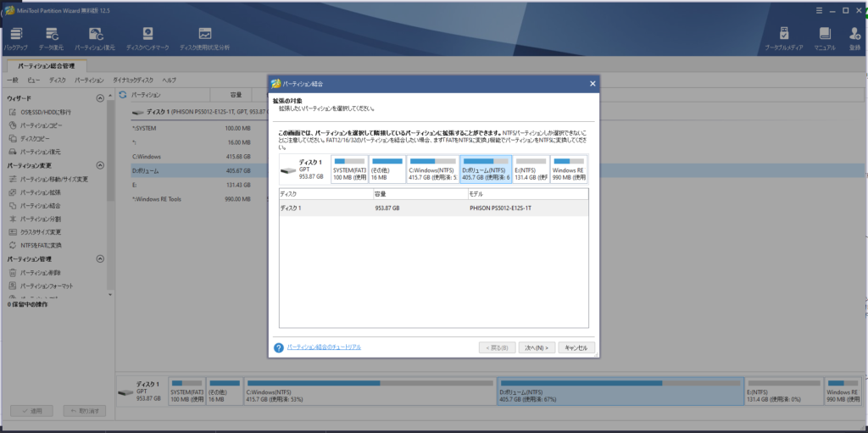Open the ビュー menu
The image size is (868, 433).
34,80
